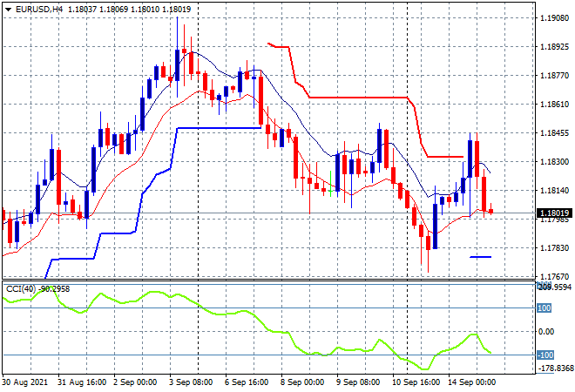Click the 9 Sep 08:00 time label
575x392 pixels.
358,382
